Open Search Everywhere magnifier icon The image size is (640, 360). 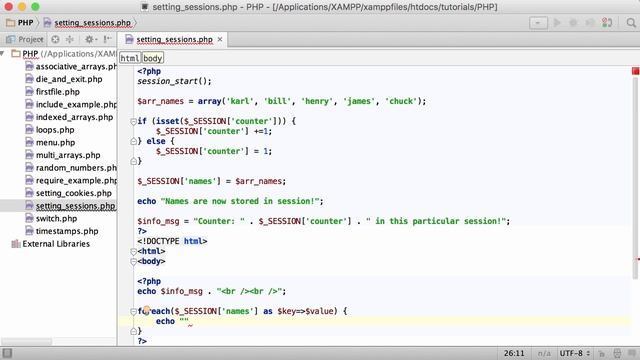[x=631, y=23]
